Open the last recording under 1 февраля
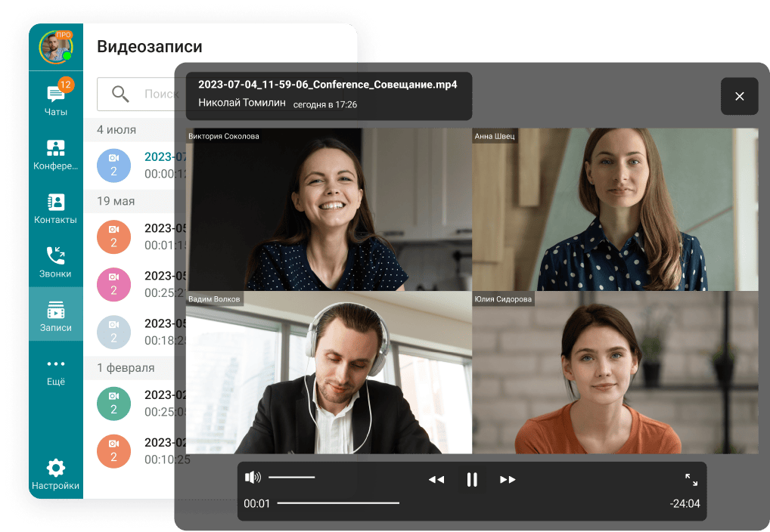Image resolution: width=770 pixels, height=532 pixels. [x=144, y=450]
